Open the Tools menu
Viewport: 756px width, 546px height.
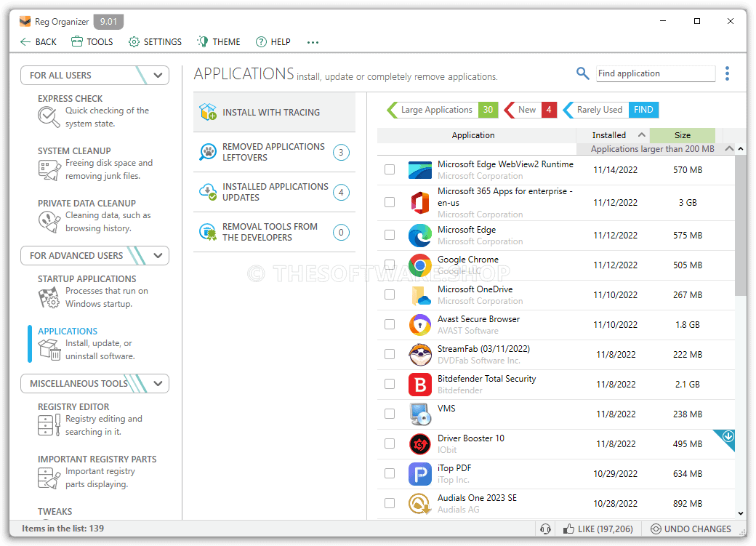92,42
